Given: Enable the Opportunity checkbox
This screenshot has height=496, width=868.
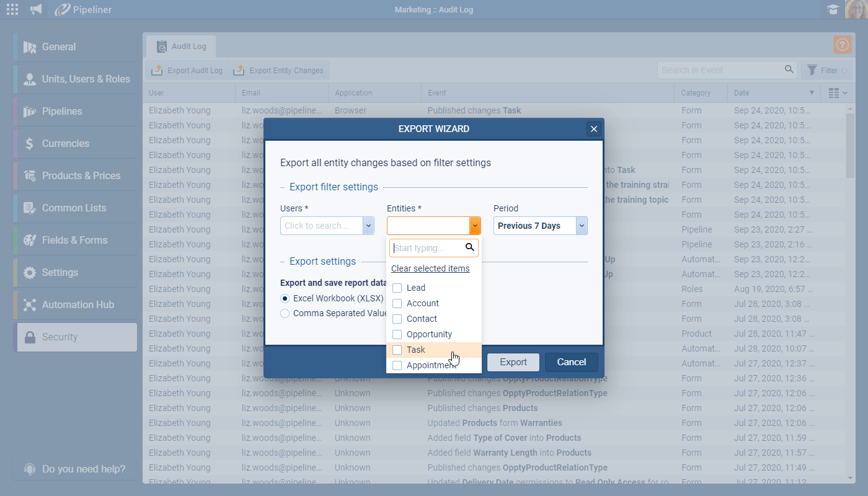Looking at the screenshot, I should pyautogui.click(x=397, y=334).
